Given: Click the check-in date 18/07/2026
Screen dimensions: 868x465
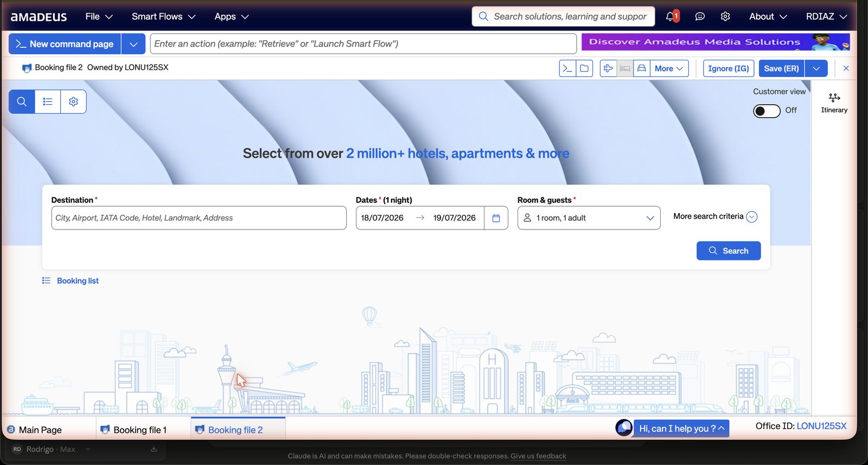Looking at the screenshot, I should click(x=382, y=218).
